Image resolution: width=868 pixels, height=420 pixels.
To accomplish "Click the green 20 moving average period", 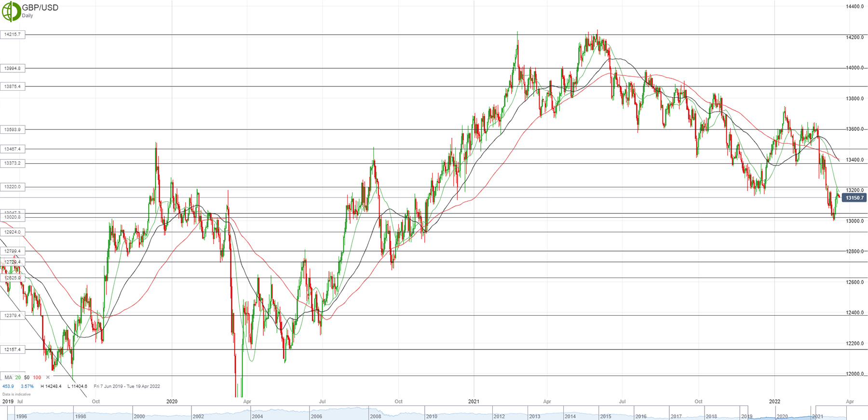I will (18, 378).
